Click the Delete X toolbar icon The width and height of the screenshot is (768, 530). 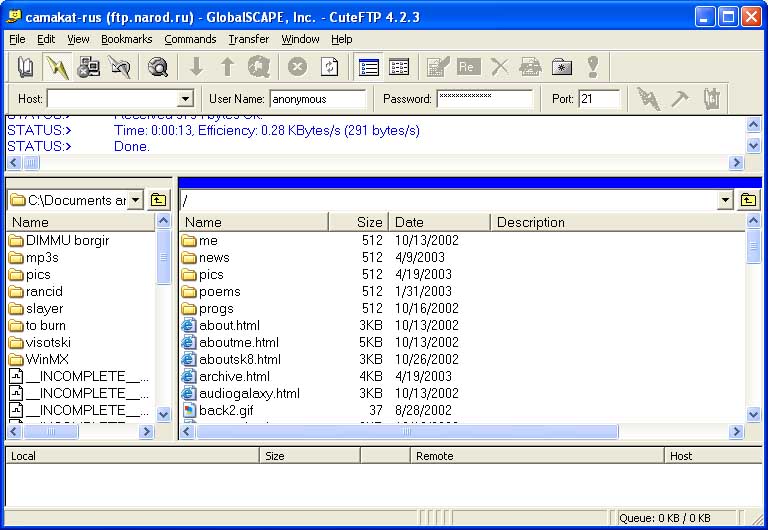(x=500, y=67)
